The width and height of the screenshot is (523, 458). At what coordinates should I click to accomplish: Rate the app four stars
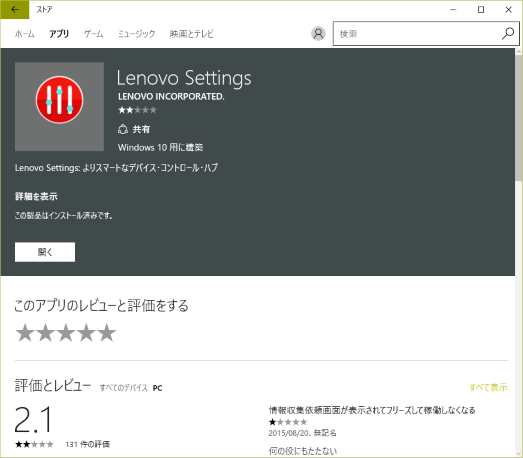(86, 333)
